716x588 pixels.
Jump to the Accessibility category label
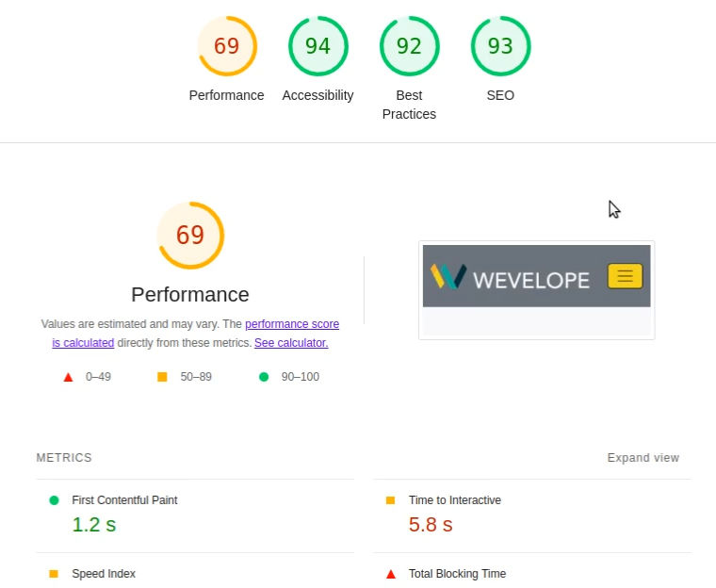[x=317, y=95]
